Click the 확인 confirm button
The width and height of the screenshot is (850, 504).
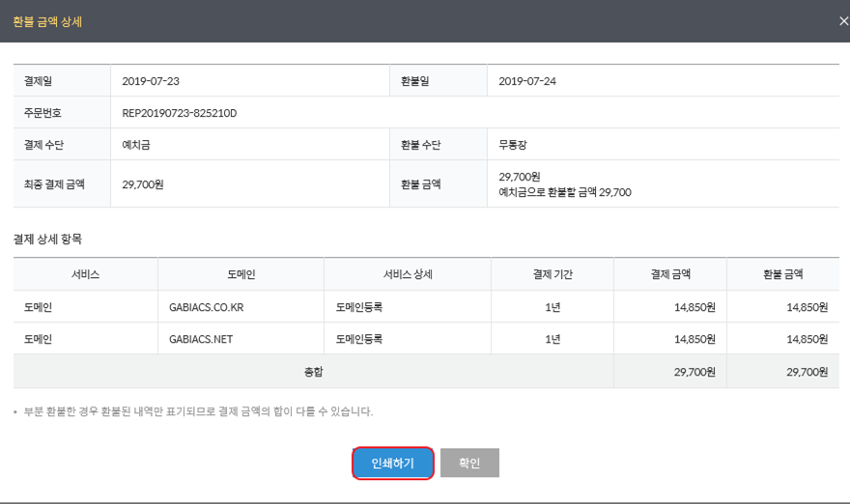[x=469, y=462]
